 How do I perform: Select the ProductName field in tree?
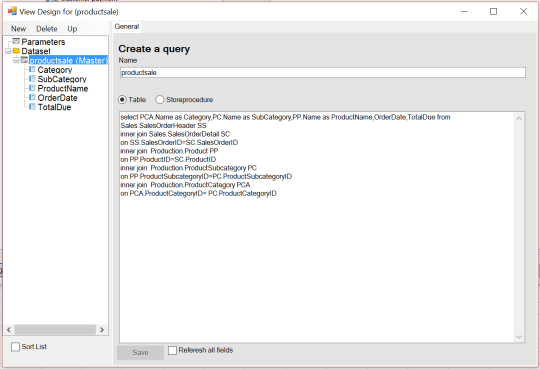pyautogui.click(x=63, y=88)
